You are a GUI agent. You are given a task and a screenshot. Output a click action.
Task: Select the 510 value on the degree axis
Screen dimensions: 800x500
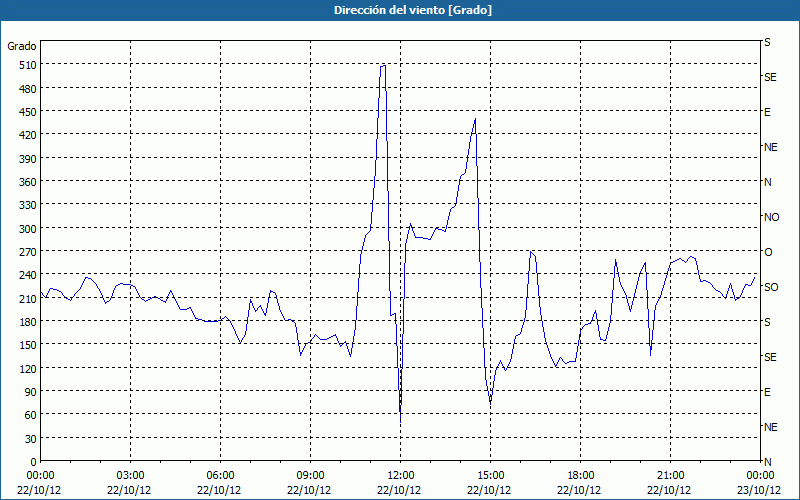pyautogui.click(x=28, y=65)
